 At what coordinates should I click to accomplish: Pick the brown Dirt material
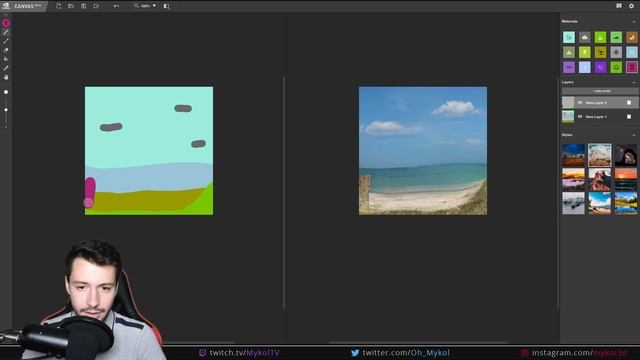click(x=632, y=37)
